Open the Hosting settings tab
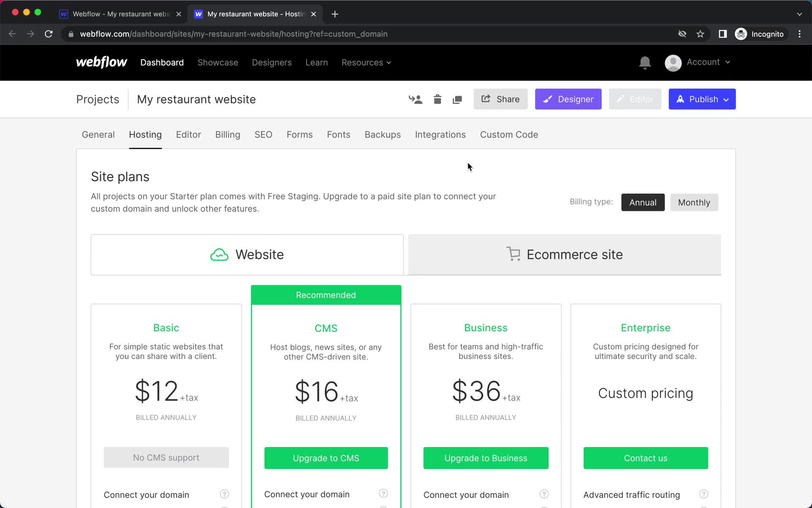Image resolution: width=812 pixels, height=508 pixels. coord(145,135)
